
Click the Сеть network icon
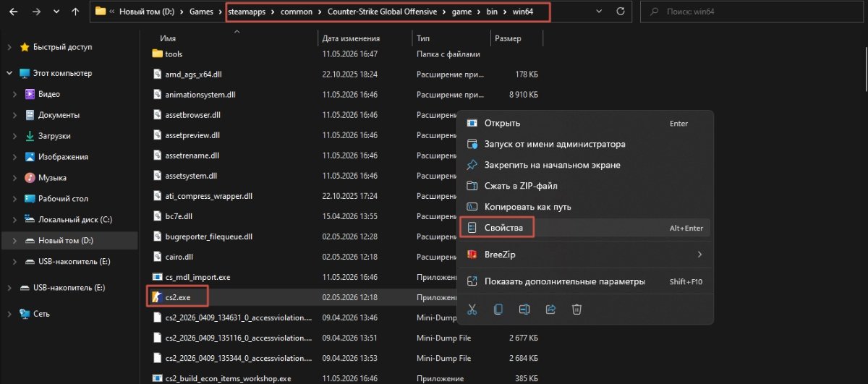25,314
